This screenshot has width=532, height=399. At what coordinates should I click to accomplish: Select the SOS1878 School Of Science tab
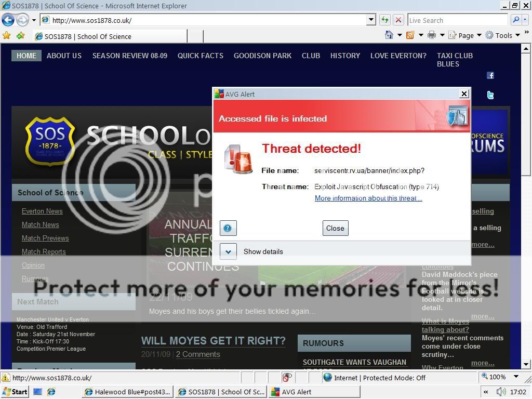point(110,36)
